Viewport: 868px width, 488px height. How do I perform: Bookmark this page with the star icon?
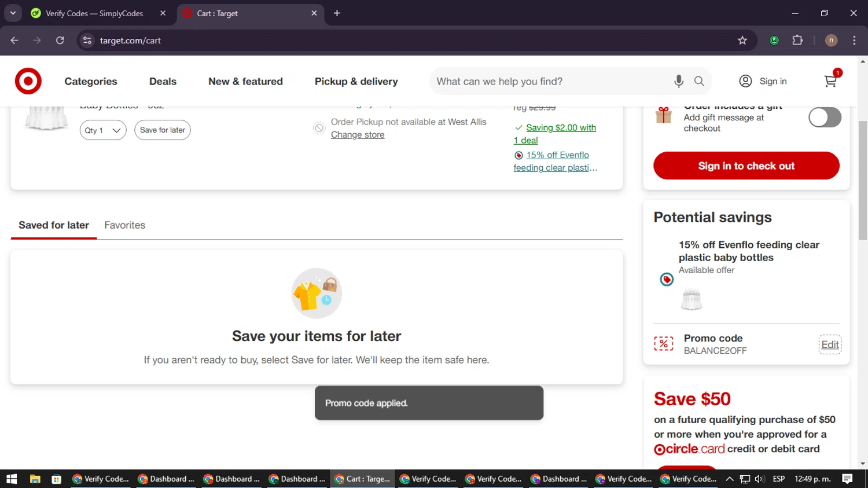pyautogui.click(x=742, y=41)
